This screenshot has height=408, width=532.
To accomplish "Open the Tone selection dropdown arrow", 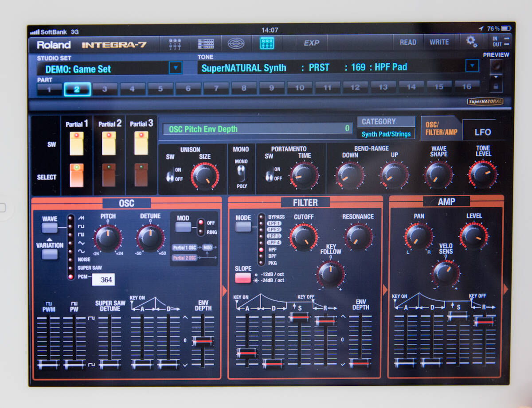I will 472,66.
